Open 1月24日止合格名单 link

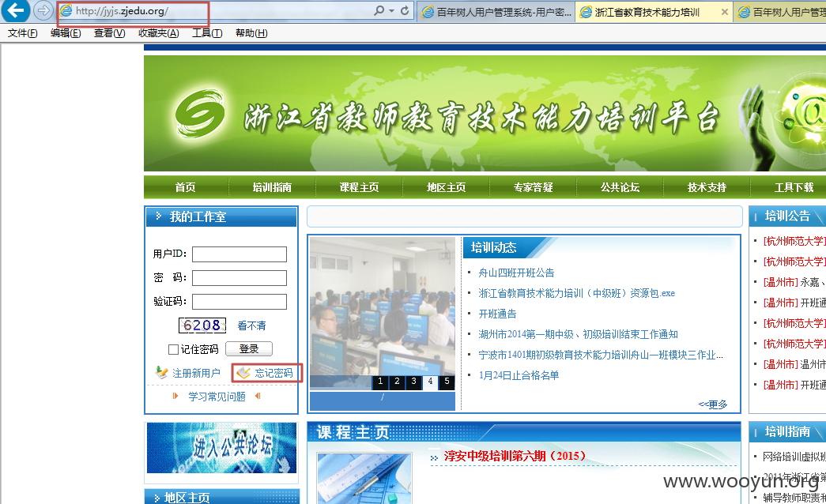coord(519,375)
